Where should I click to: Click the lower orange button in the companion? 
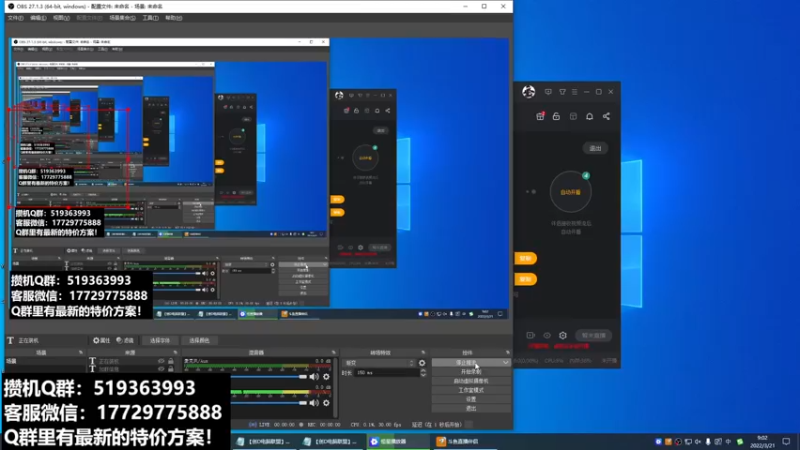[526, 279]
